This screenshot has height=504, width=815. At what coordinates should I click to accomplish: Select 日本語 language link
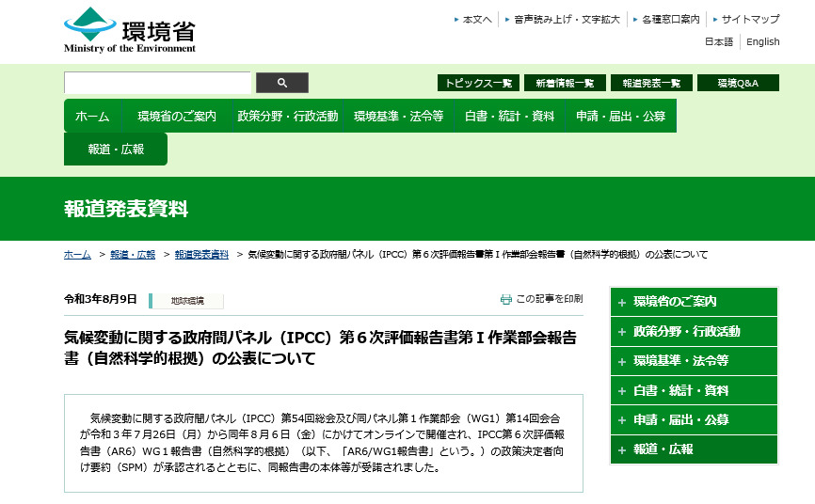719,42
